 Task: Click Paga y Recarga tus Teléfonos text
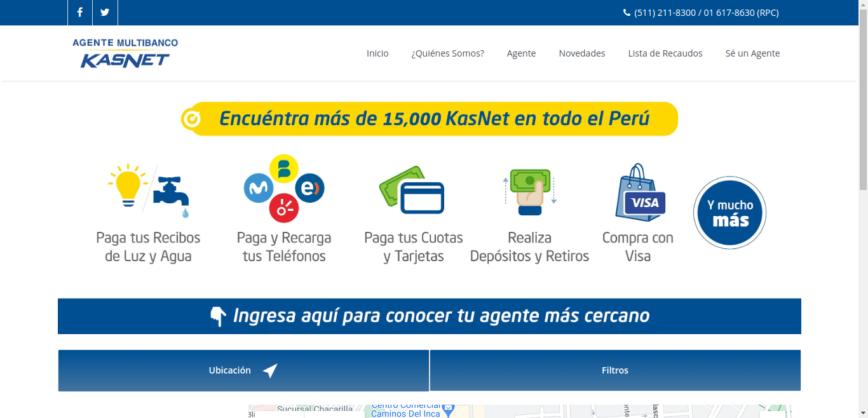[x=284, y=247]
